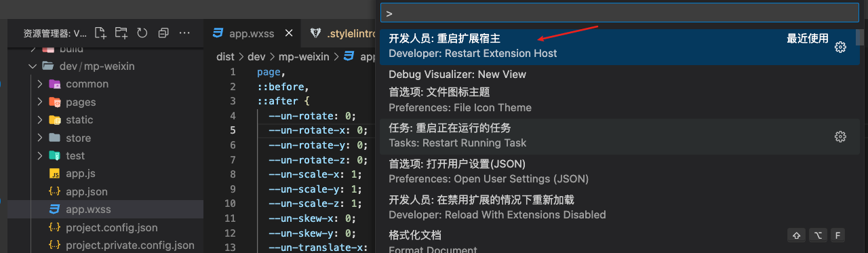Switch to the .stylelintrc editor tab
The width and height of the screenshot is (868, 253).
tap(339, 33)
